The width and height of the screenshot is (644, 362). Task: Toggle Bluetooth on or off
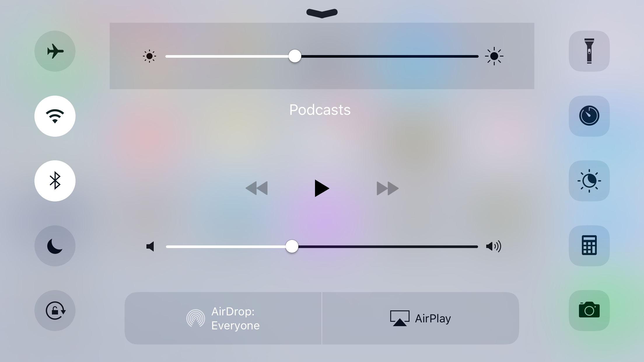[55, 180]
